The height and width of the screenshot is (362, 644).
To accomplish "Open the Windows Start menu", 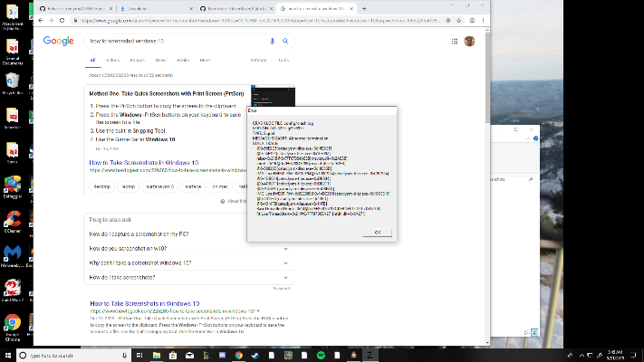I will 8,354.
